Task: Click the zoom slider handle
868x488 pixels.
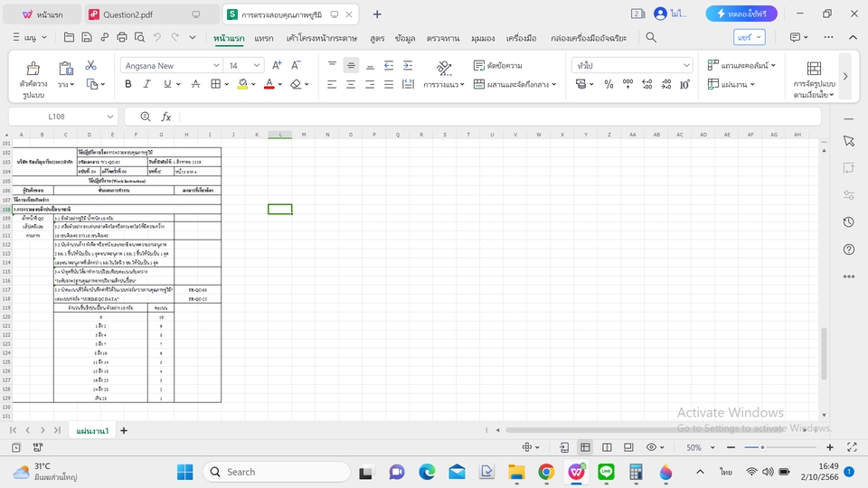Action: point(762,447)
